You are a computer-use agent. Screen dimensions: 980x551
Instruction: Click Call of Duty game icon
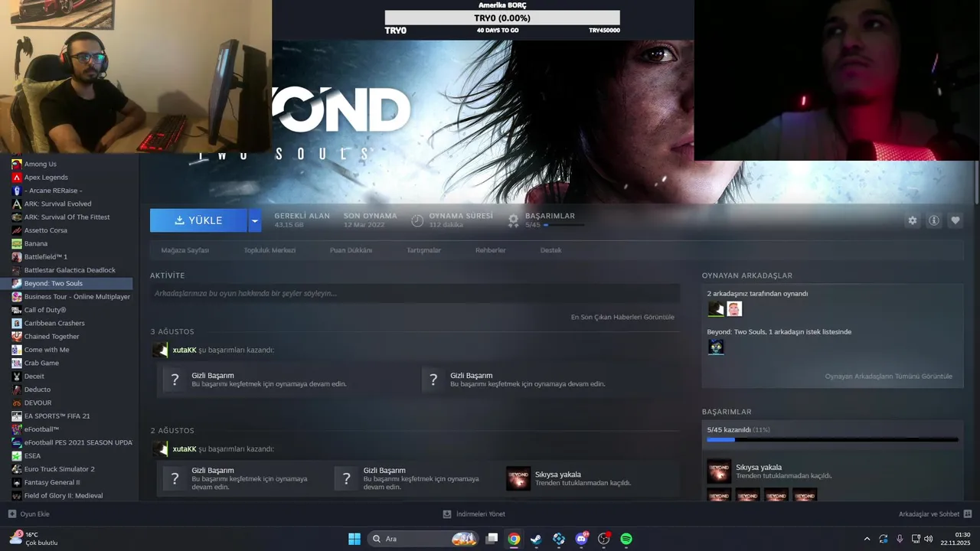17,310
